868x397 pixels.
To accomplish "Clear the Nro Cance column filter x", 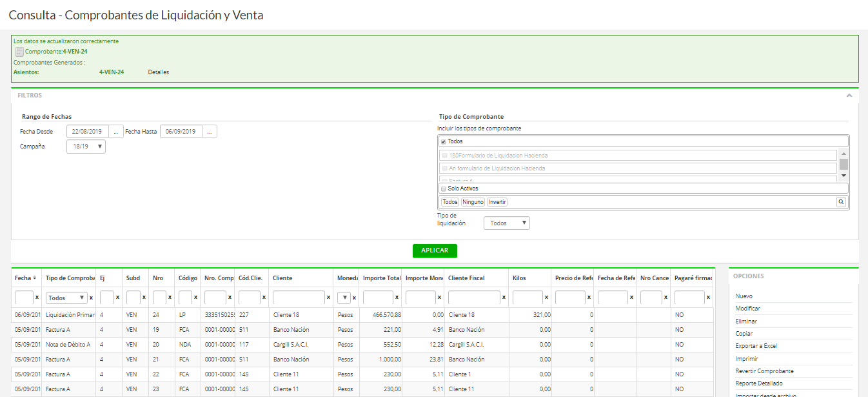I will point(666,298).
